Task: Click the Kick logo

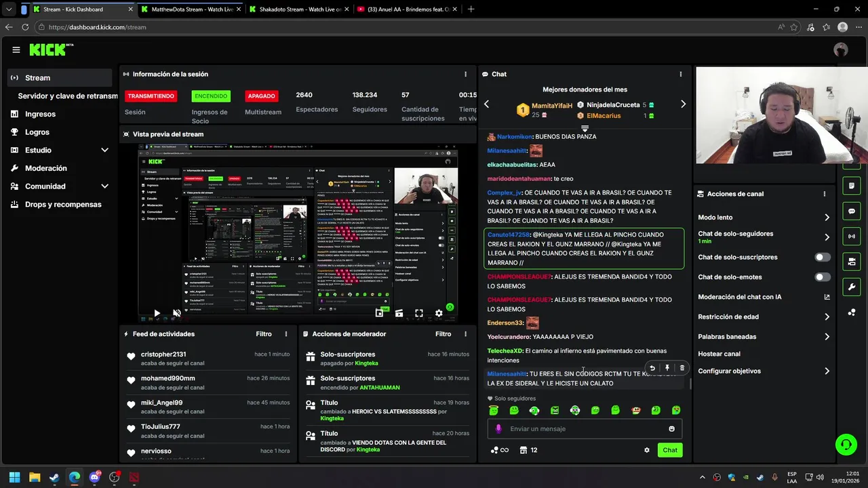Action: [x=51, y=49]
